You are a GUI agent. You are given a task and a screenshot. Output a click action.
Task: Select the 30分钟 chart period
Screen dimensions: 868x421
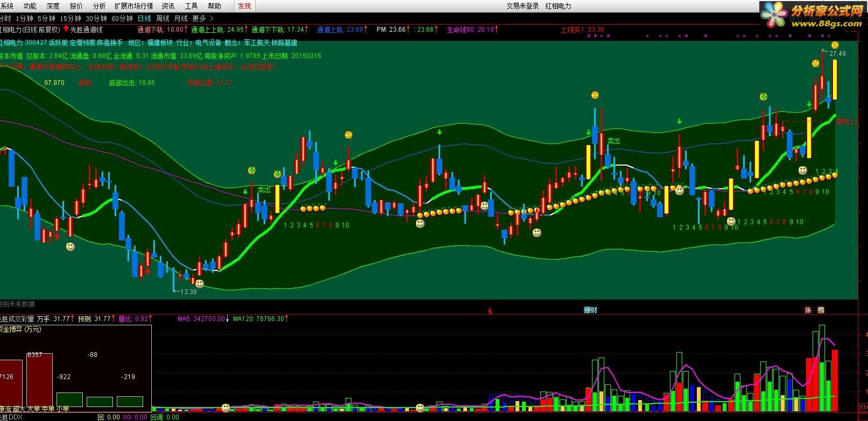click(x=96, y=18)
